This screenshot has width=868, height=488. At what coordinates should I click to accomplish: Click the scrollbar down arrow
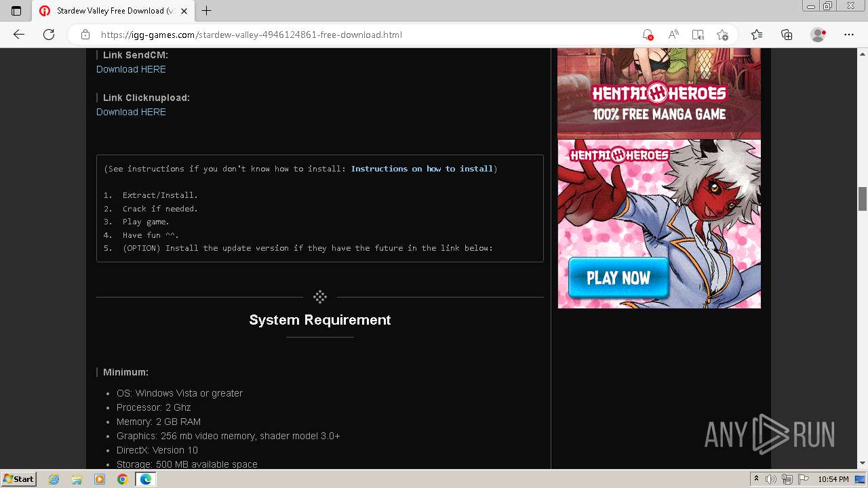click(863, 464)
